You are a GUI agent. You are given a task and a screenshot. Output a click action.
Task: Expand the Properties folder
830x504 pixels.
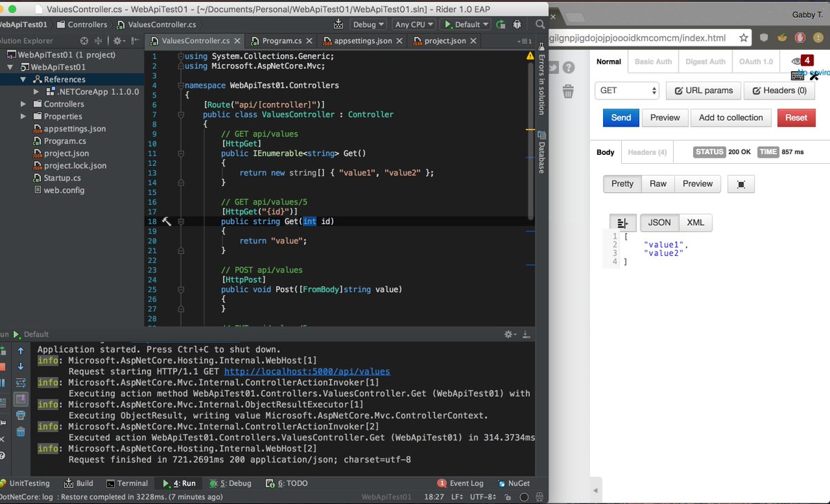(x=24, y=116)
